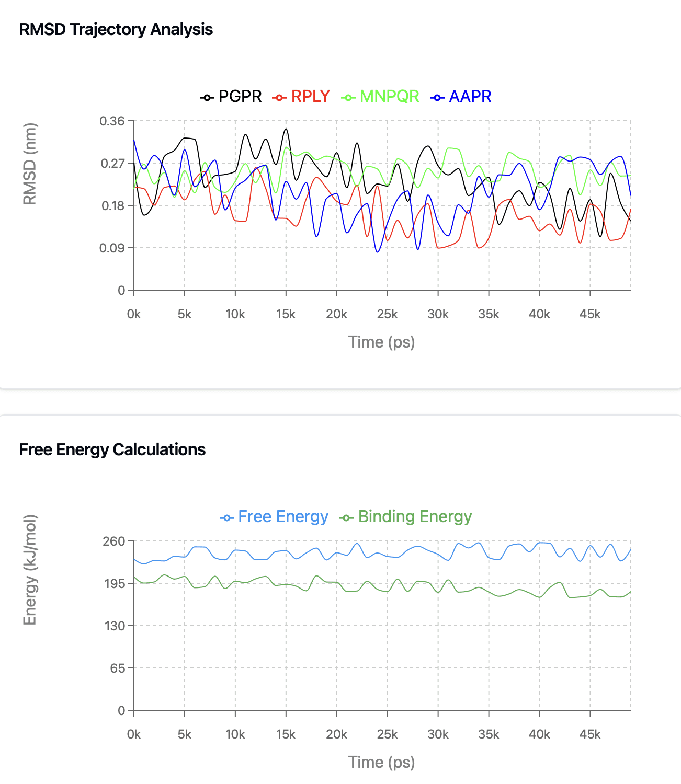This screenshot has height=784, width=681.
Task: Click the blue AAPR legend marker icon
Action: [437, 98]
